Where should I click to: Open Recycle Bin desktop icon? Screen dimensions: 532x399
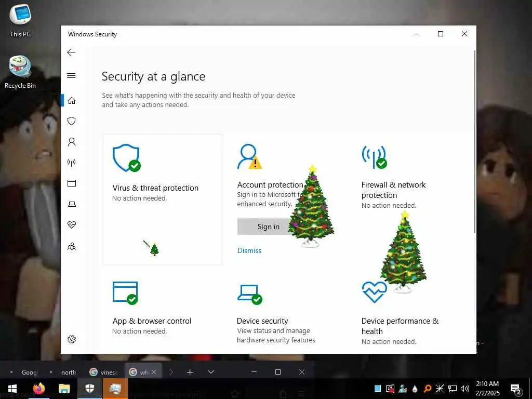pyautogui.click(x=20, y=72)
